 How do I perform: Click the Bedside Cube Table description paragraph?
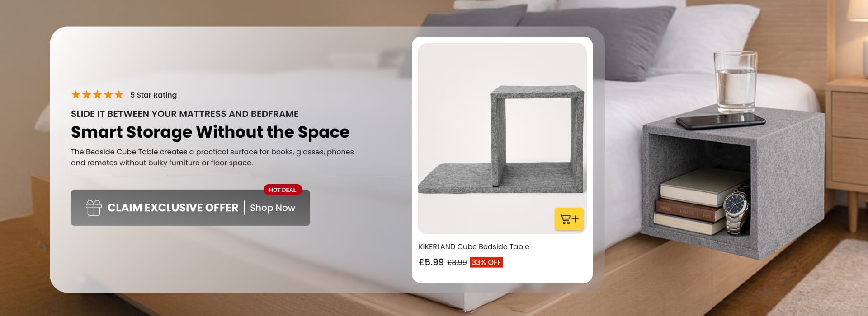coord(212,157)
